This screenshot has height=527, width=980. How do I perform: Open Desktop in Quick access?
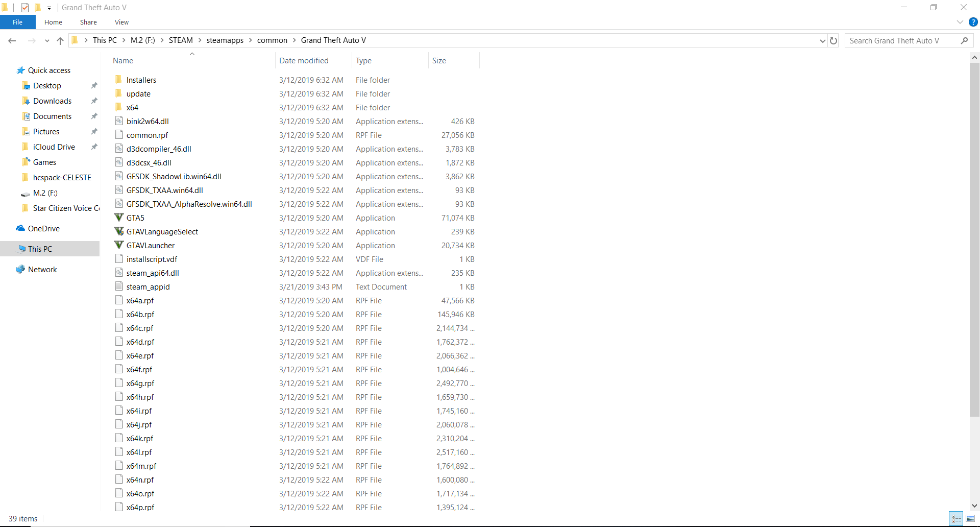[47, 85]
